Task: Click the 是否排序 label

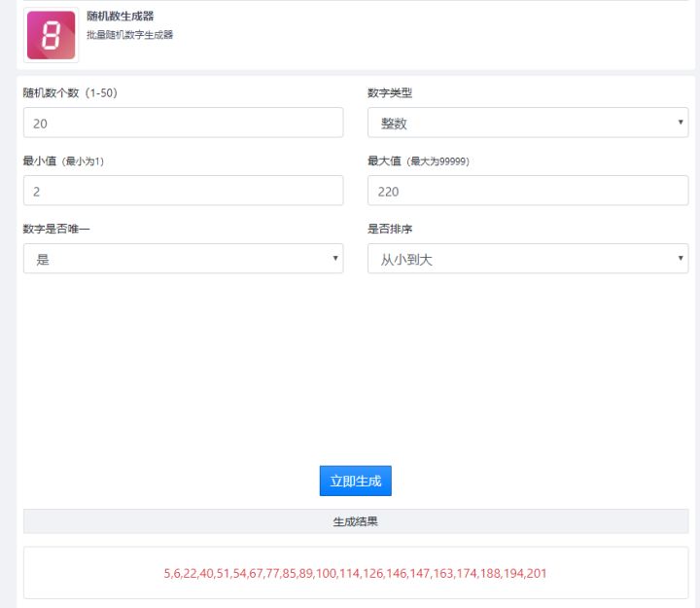Action: (390, 229)
